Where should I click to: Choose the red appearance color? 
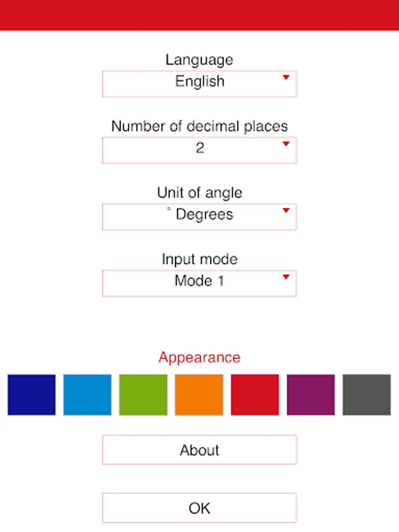coord(255,394)
